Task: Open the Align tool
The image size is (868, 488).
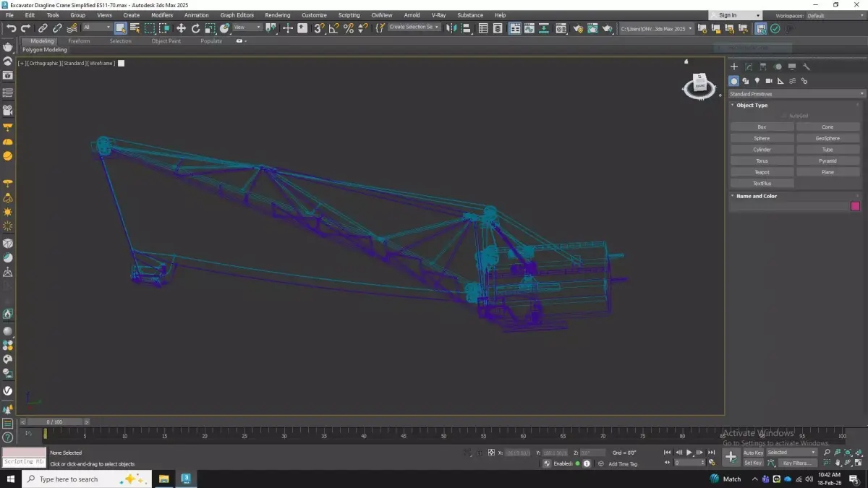Action: point(466,28)
